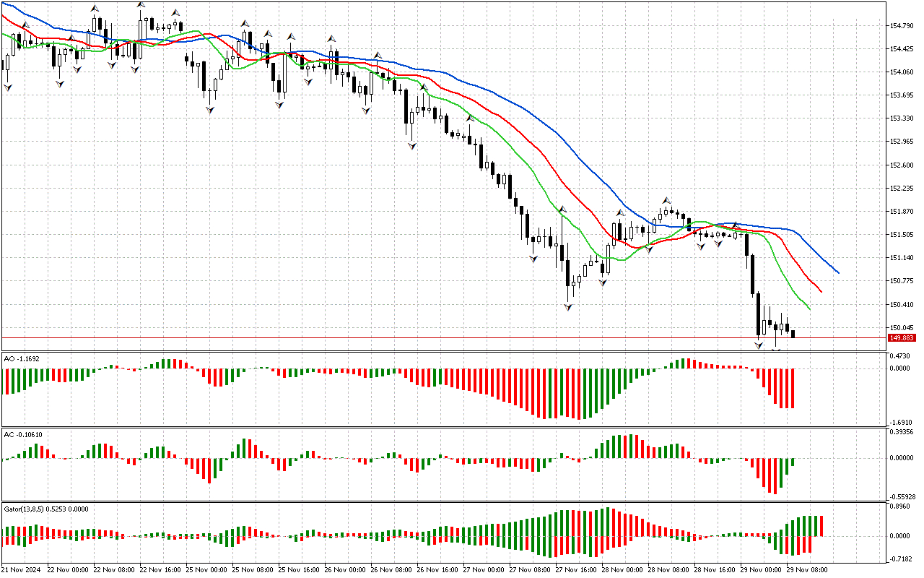Click the 151.870 price axis label

[903, 211]
